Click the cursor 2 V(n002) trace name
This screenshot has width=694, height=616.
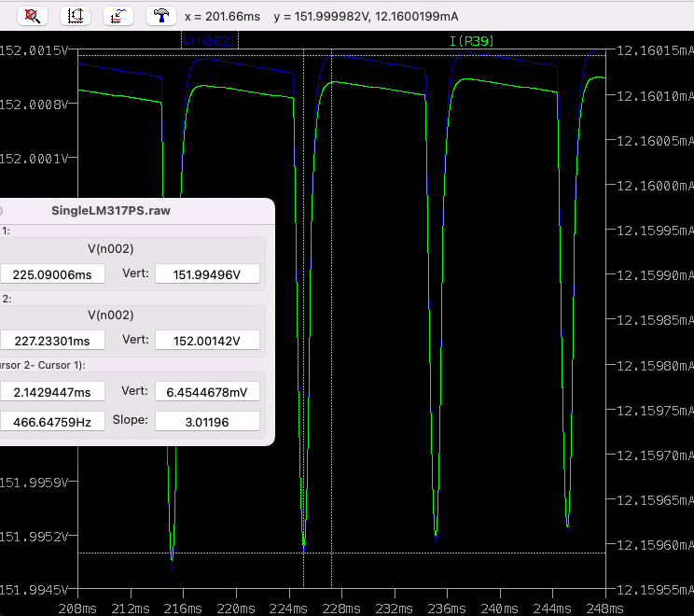pos(111,315)
